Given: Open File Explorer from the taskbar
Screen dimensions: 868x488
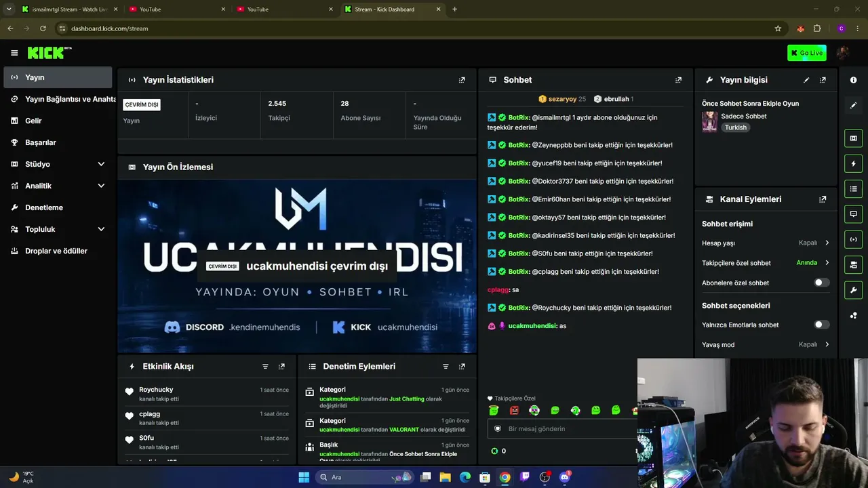Looking at the screenshot, I should click(445, 477).
